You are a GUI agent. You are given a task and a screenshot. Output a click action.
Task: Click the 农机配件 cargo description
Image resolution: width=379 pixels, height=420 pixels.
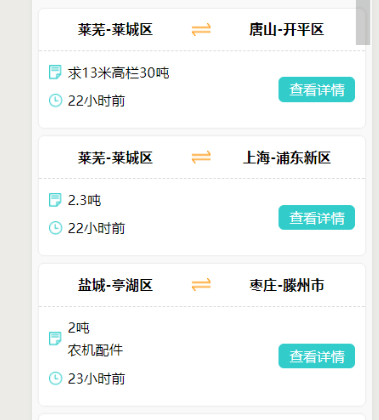(95, 350)
